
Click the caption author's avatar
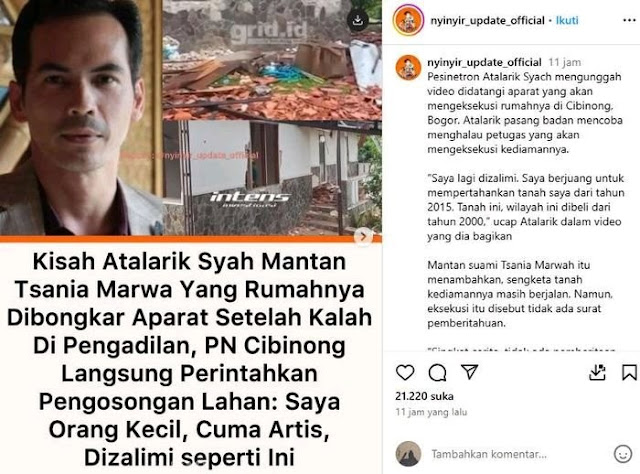coord(408,67)
